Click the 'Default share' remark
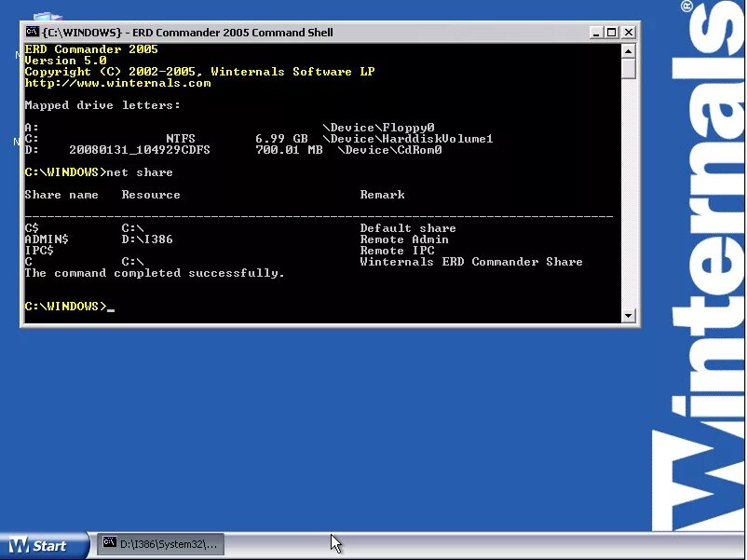The height and width of the screenshot is (560, 748). click(408, 228)
